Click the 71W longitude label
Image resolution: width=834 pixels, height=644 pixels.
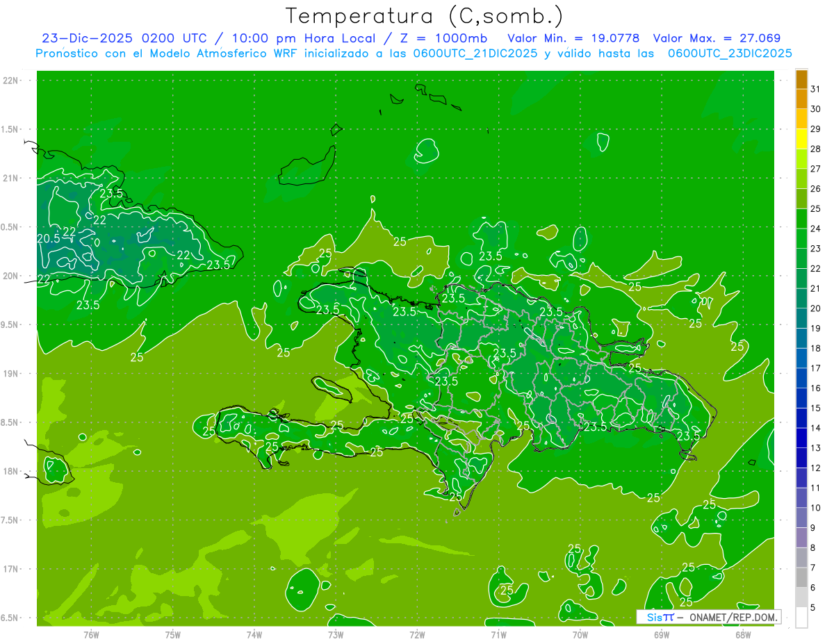(x=499, y=635)
